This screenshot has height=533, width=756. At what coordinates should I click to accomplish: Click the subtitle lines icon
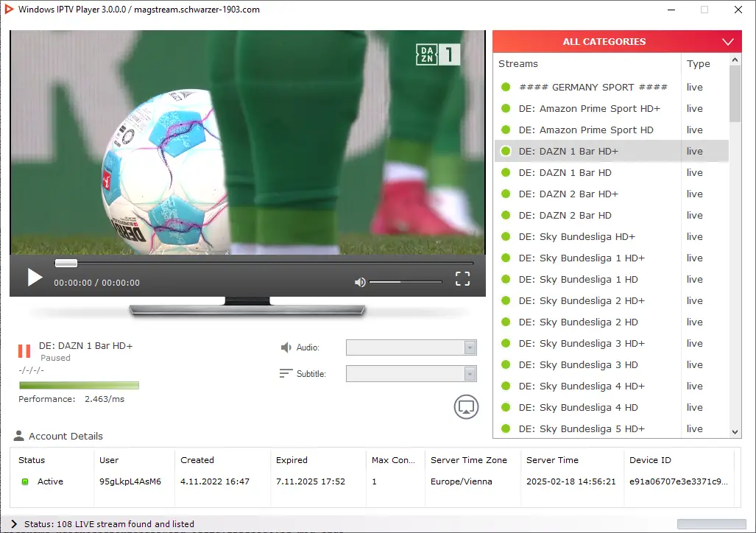click(x=286, y=373)
